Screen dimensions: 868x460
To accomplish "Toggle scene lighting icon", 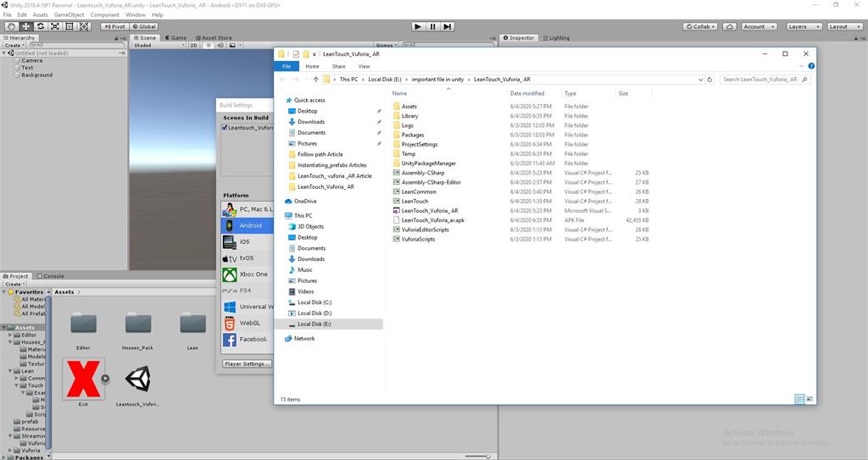I will pos(209,46).
